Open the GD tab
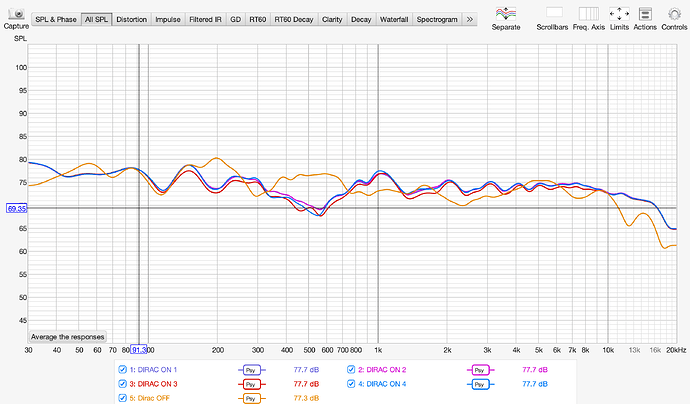 pyautogui.click(x=235, y=19)
